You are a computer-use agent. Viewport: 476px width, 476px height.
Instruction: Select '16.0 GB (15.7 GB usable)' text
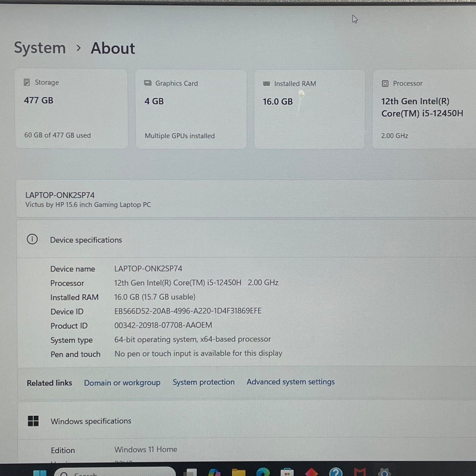(155, 297)
